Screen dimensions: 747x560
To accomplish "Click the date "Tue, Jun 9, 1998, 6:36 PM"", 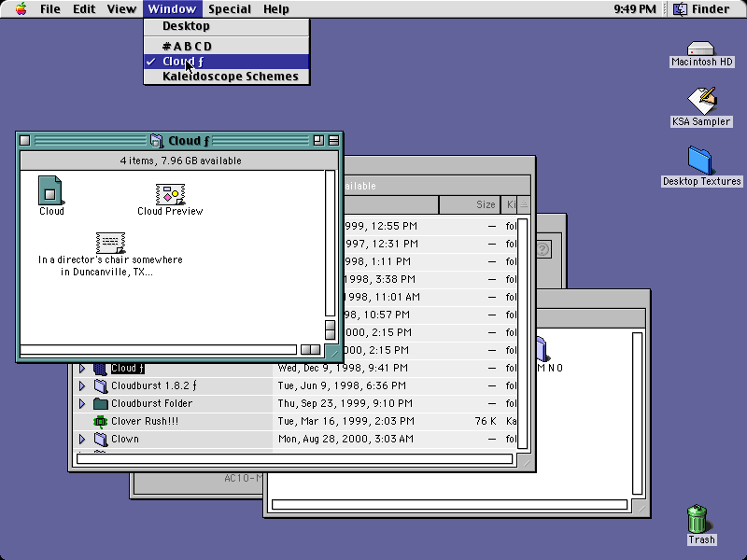I will pyautogui.click(x=342, y=385).
